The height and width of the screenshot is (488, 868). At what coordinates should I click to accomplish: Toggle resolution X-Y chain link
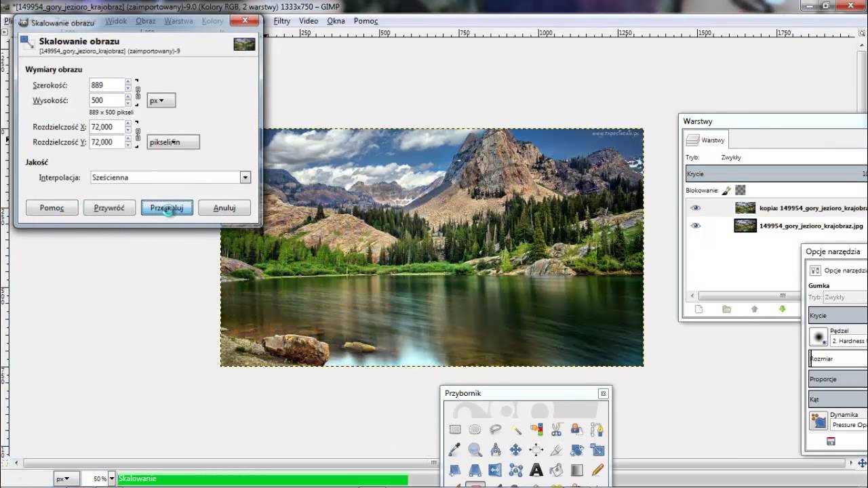point(138,134)
